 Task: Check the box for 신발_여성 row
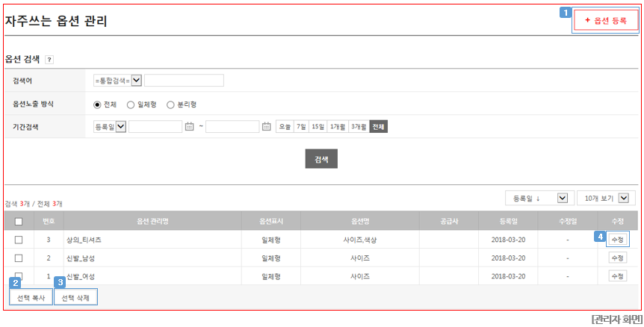[19, 275]
